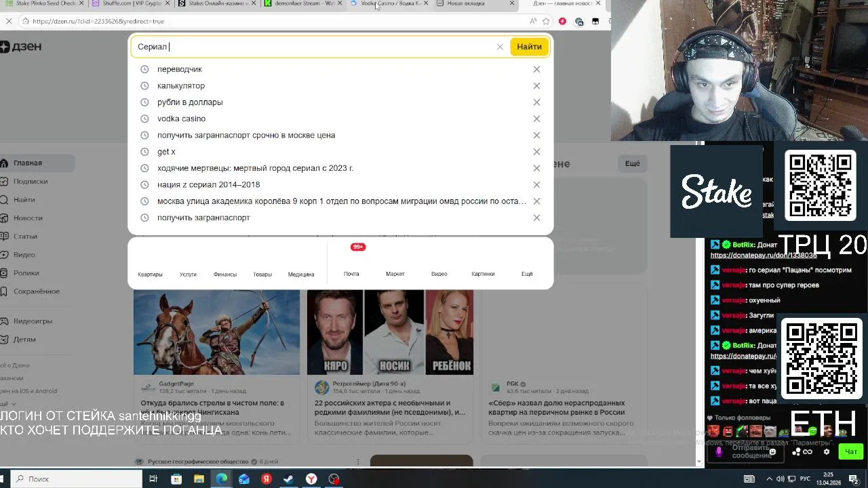Stop page loading with the X button
The image size is (868, 488).
click(9, 21)
